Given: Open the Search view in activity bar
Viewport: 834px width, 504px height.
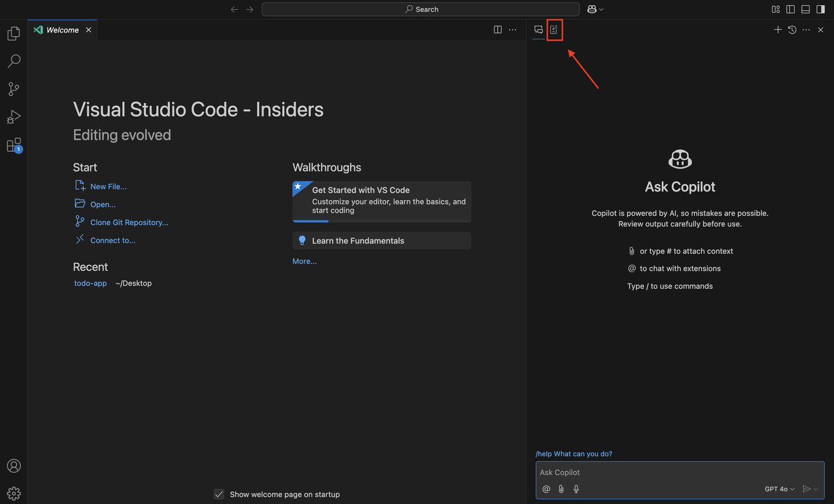Looking at the screenshot, I should click(x=14, y=61).
